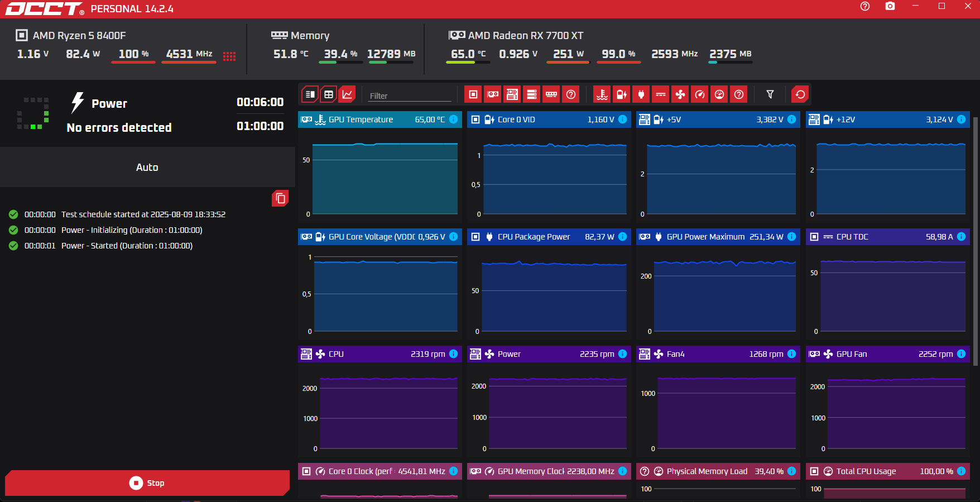The width and height of the screenshot is (980, 502).
Task: Open info for Physical Memory Load graph
Action: tap(791, 471)
